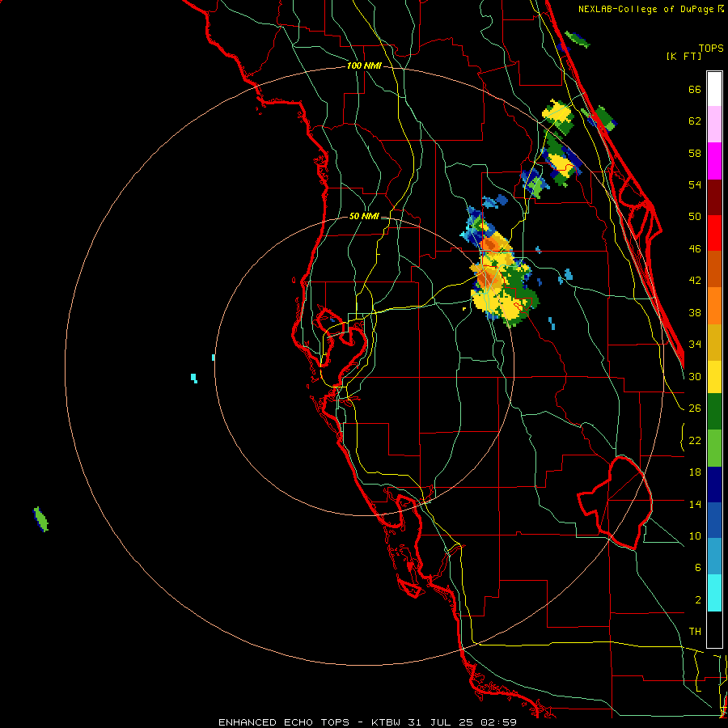
Task: Pick the dark orange legend color swatch
Action: tap(714, 269)
